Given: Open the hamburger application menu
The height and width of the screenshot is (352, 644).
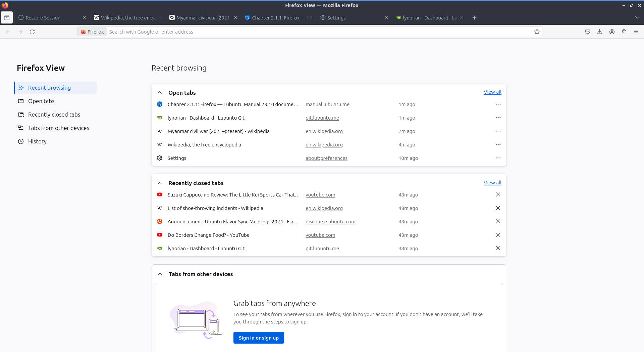Looking at the screenshot, I should 636,32.
